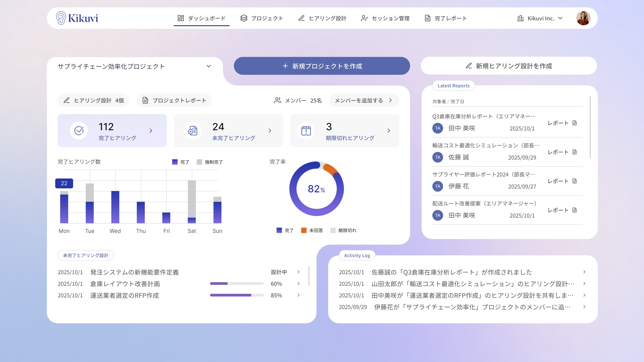
Task: Expand 発注システムの新機能要件定義 row chevron
Action: pos(299,272)
